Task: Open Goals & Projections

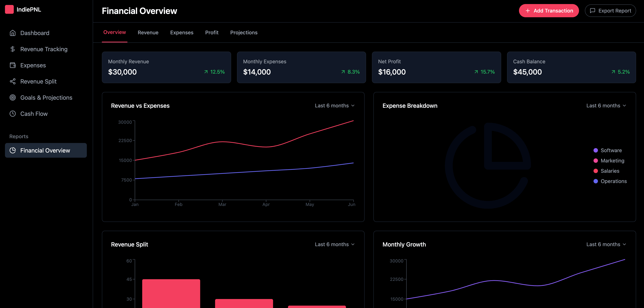Action: click(46, 97)
